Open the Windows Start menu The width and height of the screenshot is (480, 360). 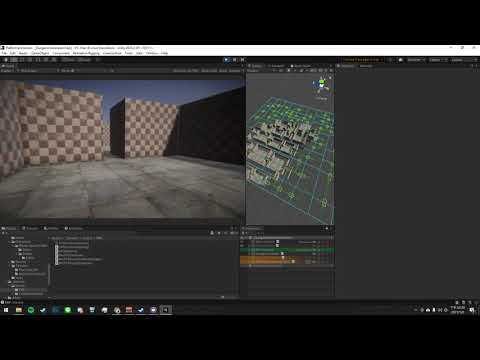(x=6, y=310)
